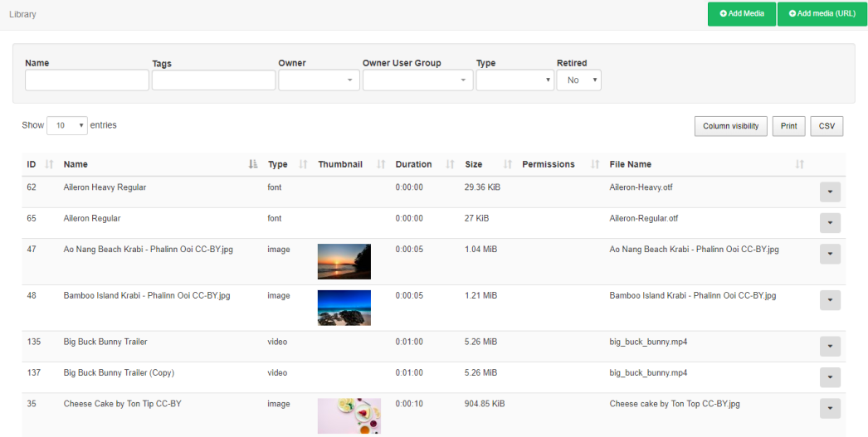The height and width of the screenshot is (437, 868).
Task: Click the Name filter text field
Action: coord(87,80)
